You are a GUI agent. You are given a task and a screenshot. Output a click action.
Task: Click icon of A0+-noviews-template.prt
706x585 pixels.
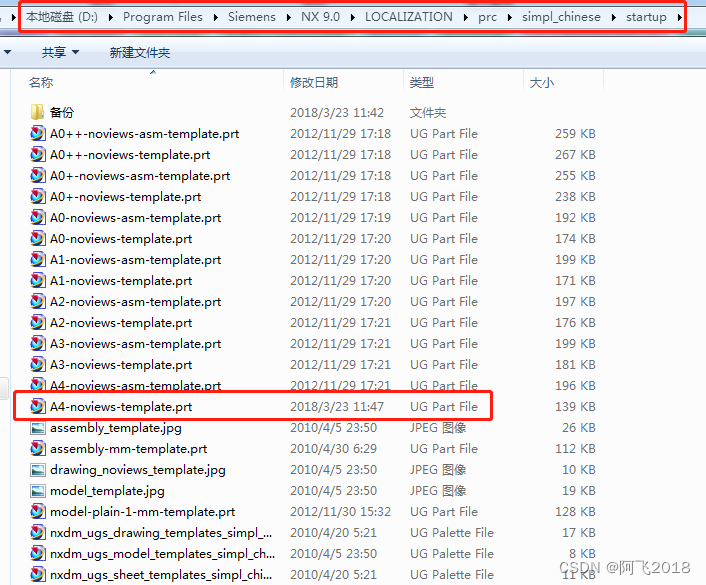tap(37, 196)
